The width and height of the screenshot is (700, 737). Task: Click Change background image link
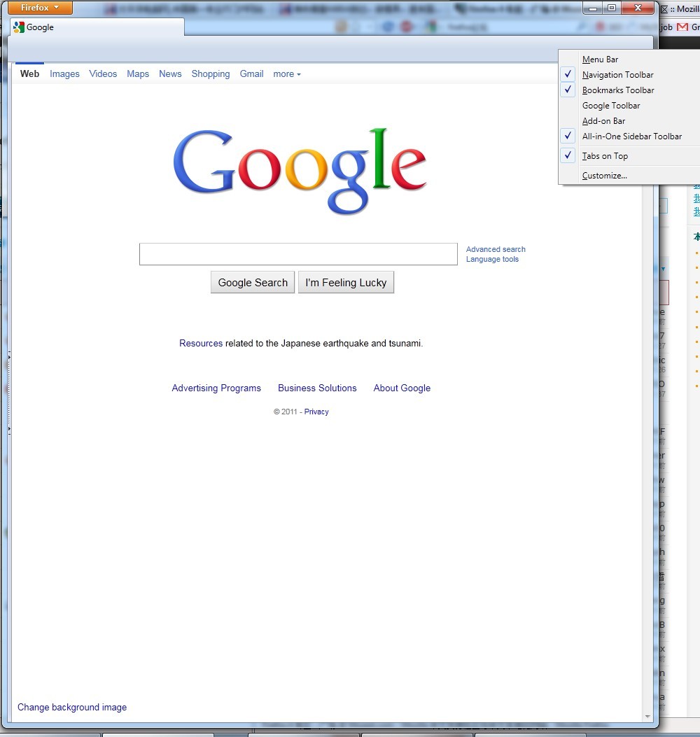[72, 707]
